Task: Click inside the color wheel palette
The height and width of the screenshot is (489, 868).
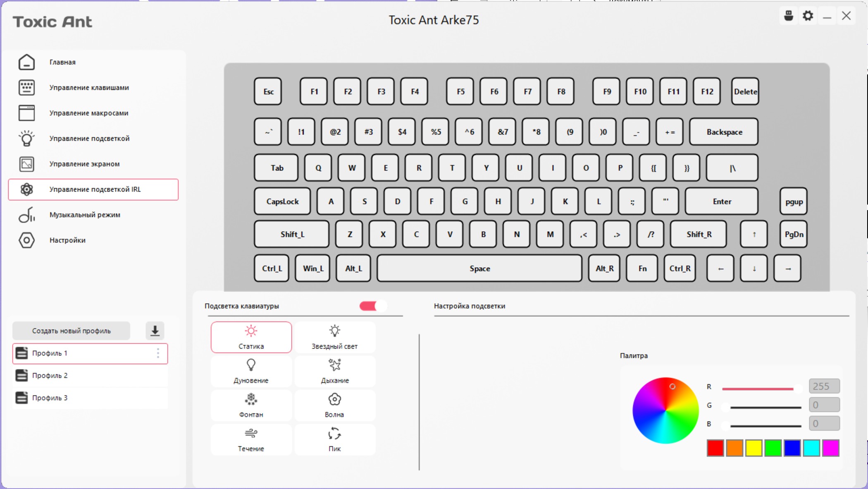Action: pos(665,410)
